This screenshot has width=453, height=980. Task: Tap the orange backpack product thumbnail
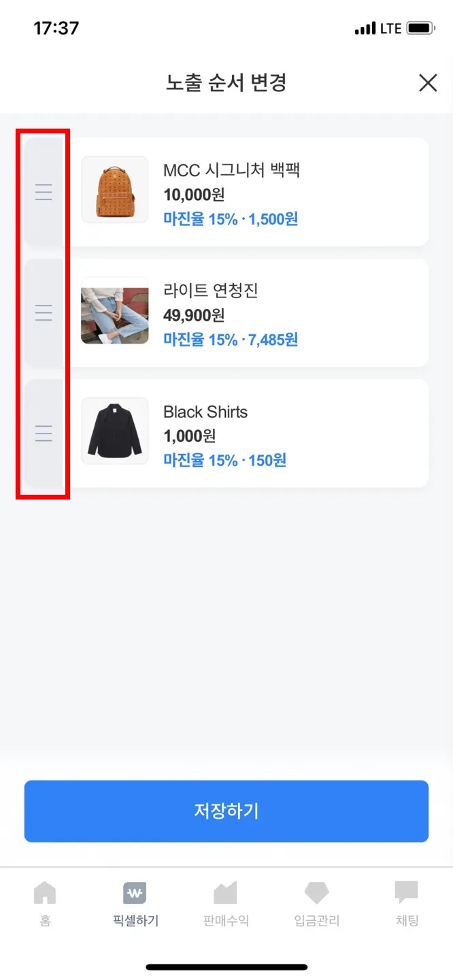point(115,190)
